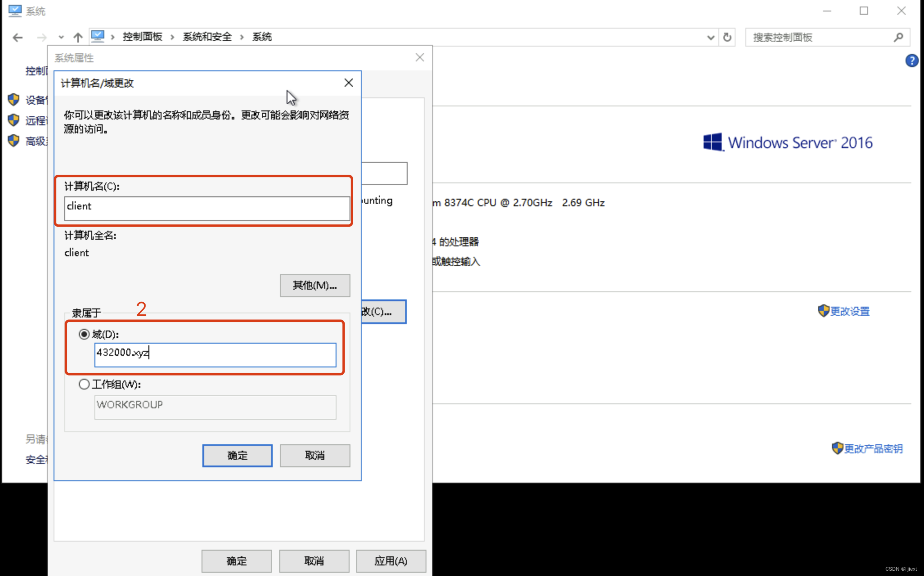Click 取消 in the 系统属性 window

click(314, 561)
